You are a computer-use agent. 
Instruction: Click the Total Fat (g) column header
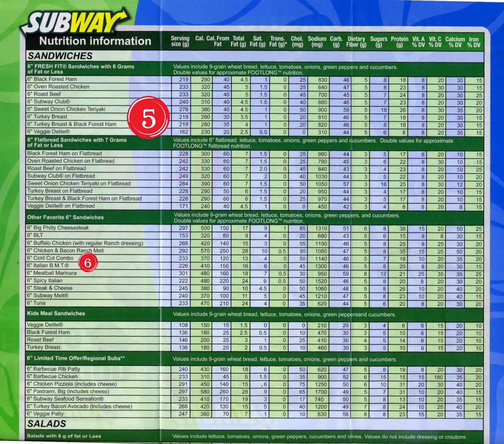(238, 41)
